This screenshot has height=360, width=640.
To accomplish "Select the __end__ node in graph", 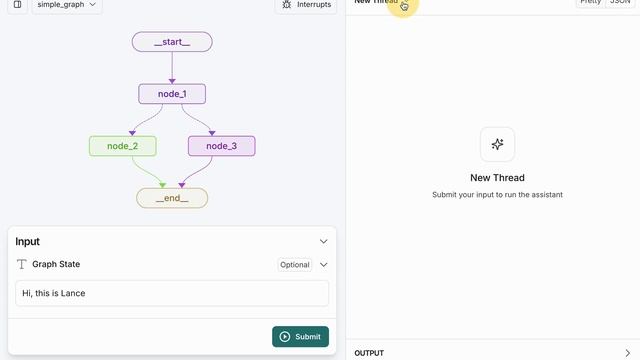I will tap(172, 198).
